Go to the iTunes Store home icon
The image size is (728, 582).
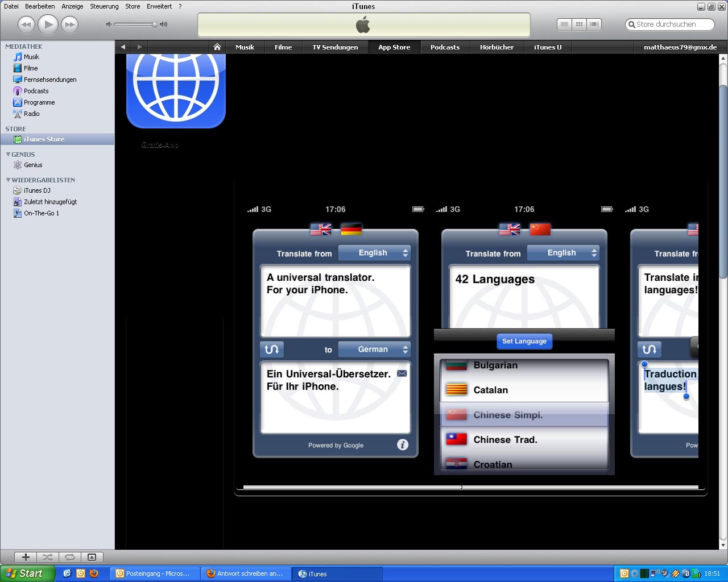217,47
